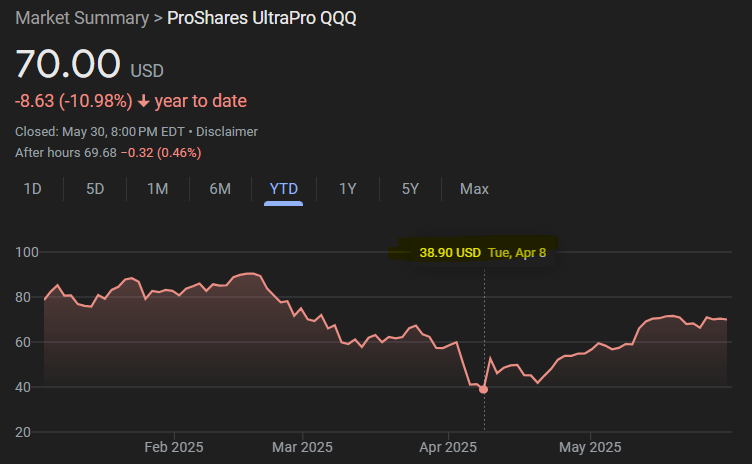
Task: Click the Feb 2025 axis label
Action: coord(174,447)
